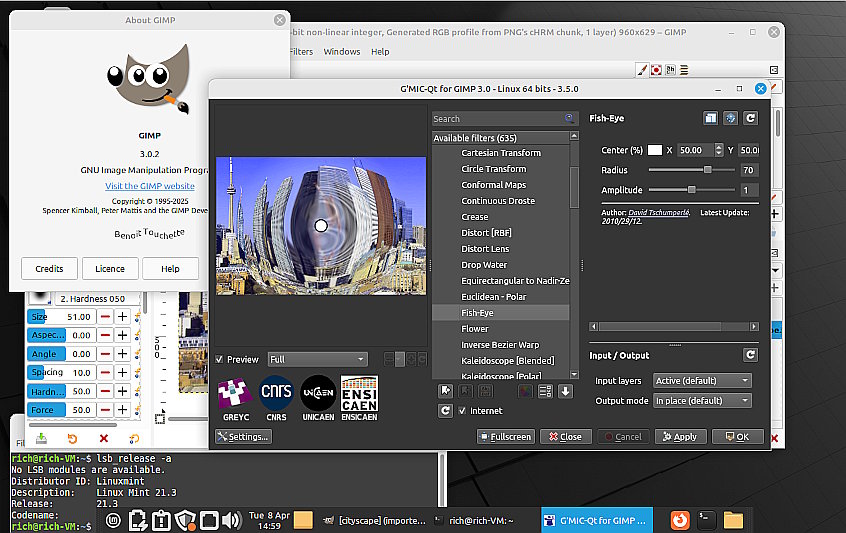This screenshot has width=846, height=533.
Task: Reset Fish-Eye parameters with the refresh icon
Action: (751, 118)
